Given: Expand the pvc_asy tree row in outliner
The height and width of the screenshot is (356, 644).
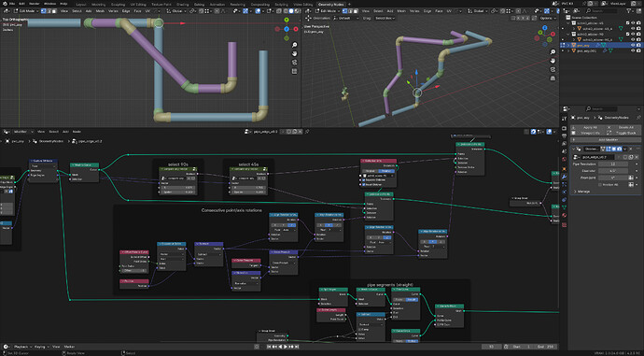Looking at the screenshot, I should [x=568, y=45].
